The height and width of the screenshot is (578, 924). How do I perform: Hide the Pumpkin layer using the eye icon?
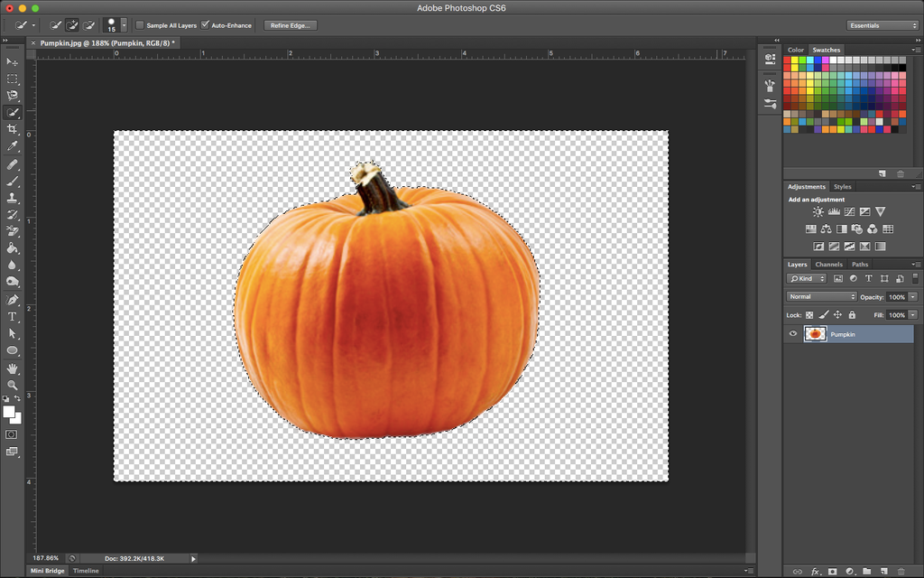pos(793,334)
